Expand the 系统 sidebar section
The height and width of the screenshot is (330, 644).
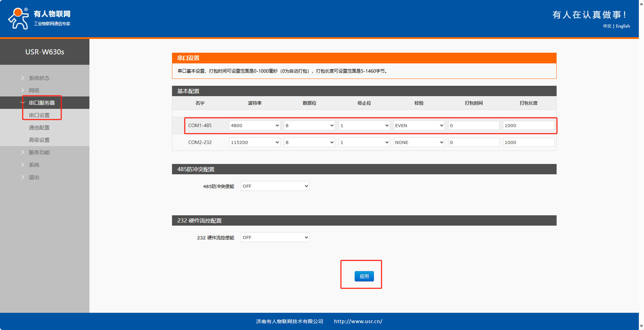pyautogui.click(x=34, y=165)
